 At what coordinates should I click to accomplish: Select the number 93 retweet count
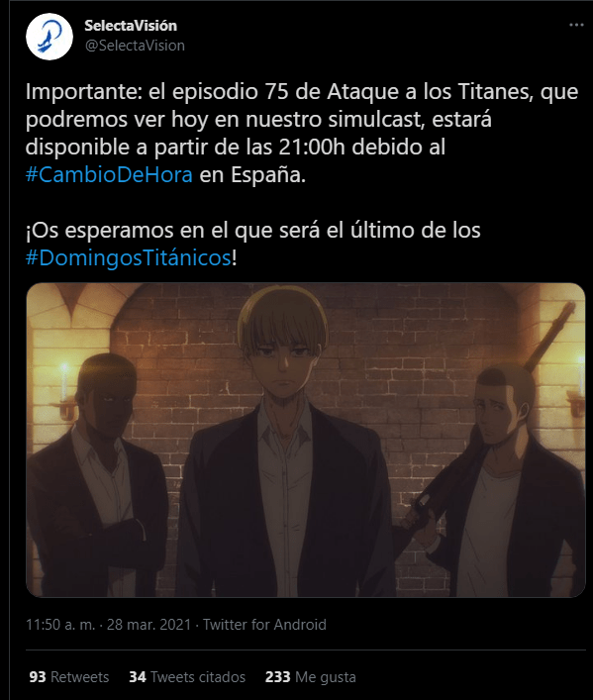click(38, 677)
